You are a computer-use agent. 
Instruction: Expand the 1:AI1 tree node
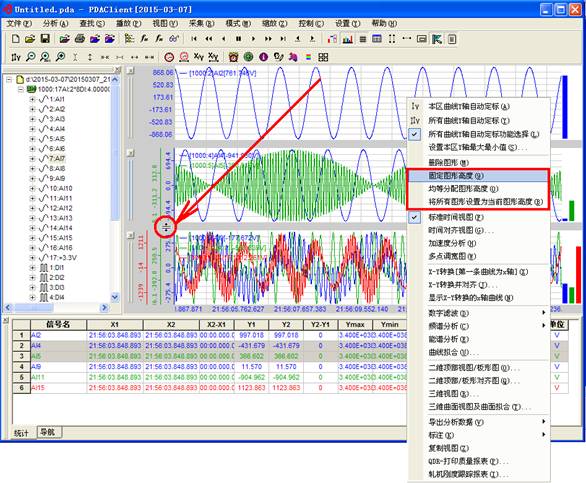(x=32, y=99)
